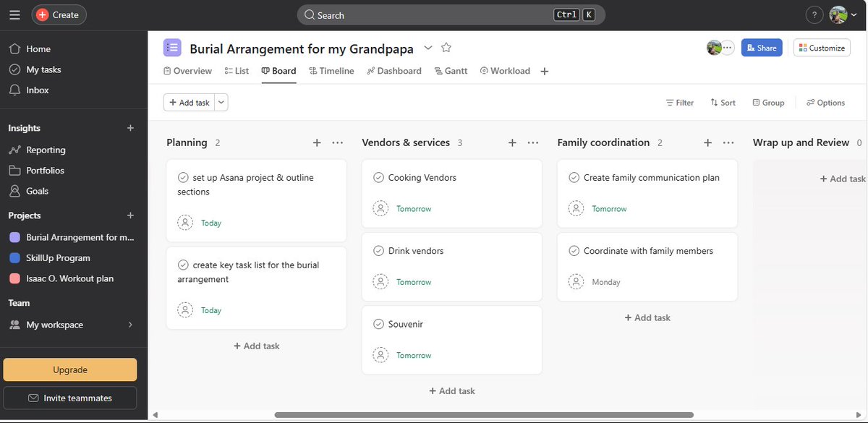Image resolution: width=868 pixels, height=423 pixels.
Task: Toggle completion on Create family communication plan
Action: [574, 176]
